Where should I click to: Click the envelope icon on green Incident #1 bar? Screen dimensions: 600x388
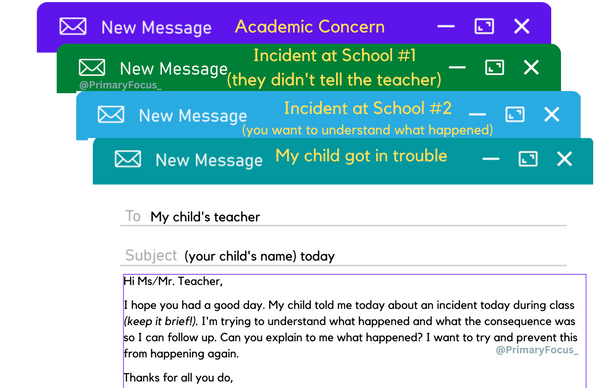(x=92, y=67)
